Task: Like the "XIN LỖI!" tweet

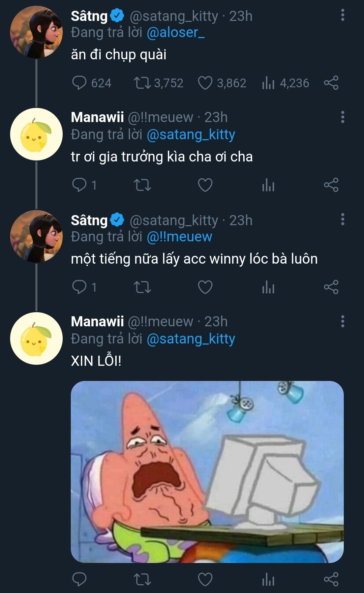Action: tap(205, 580)
